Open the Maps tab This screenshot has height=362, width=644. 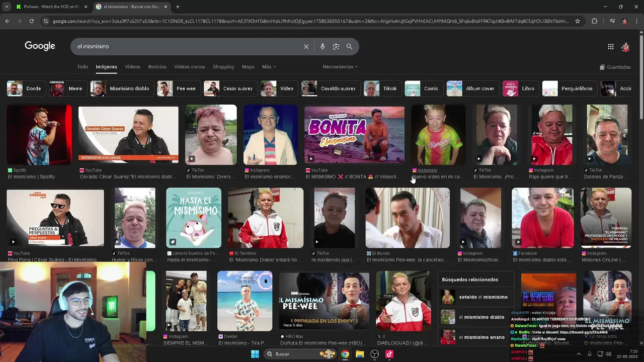pyautogui.click(x=248, y=67)
